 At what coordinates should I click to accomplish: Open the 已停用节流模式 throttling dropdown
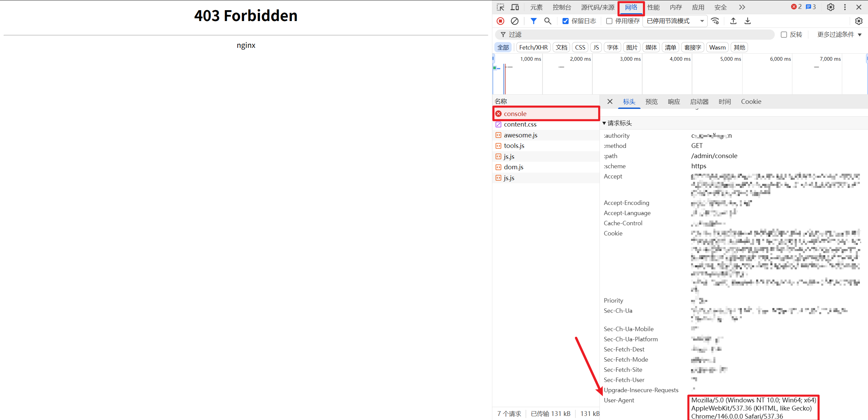click(675, 21)
